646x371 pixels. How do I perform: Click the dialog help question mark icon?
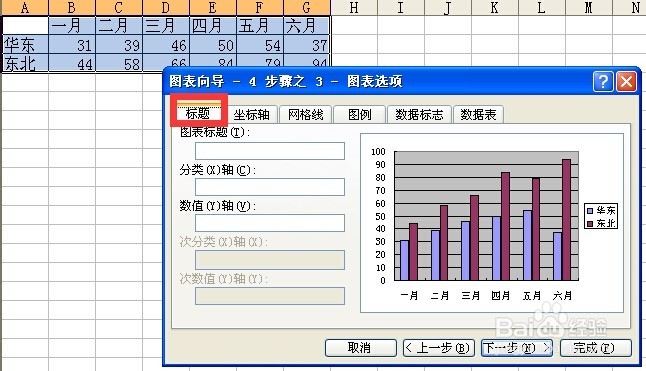(603, 82)
